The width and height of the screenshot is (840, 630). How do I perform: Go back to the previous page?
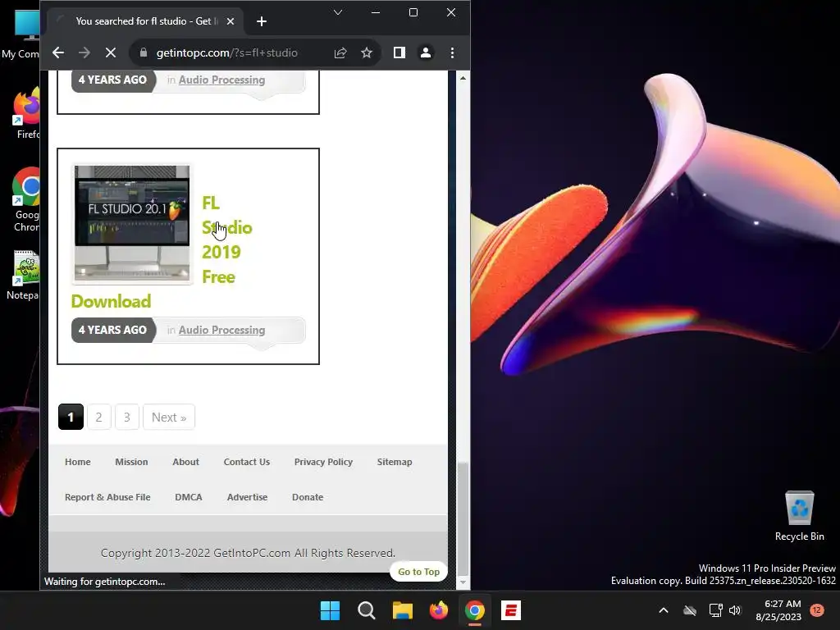coord(58,52)
